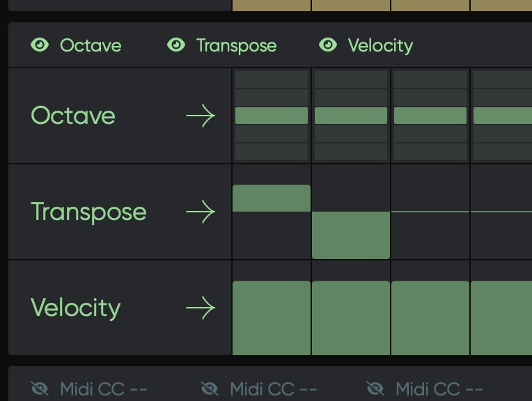
Task: Set second step octave to lowest level
Action: point(351,152)
